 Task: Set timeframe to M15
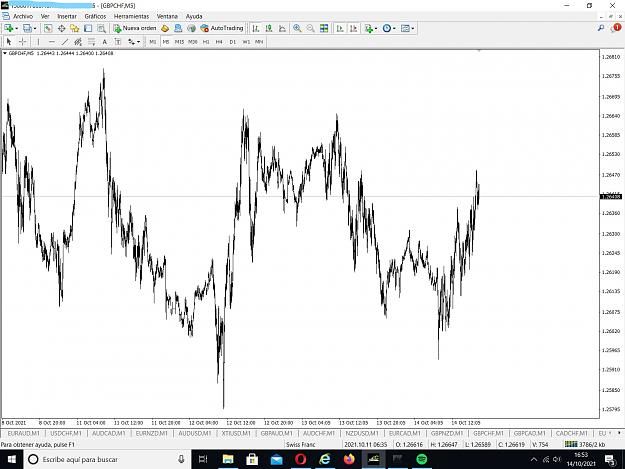pyautogui.click(x=179, y=41)
